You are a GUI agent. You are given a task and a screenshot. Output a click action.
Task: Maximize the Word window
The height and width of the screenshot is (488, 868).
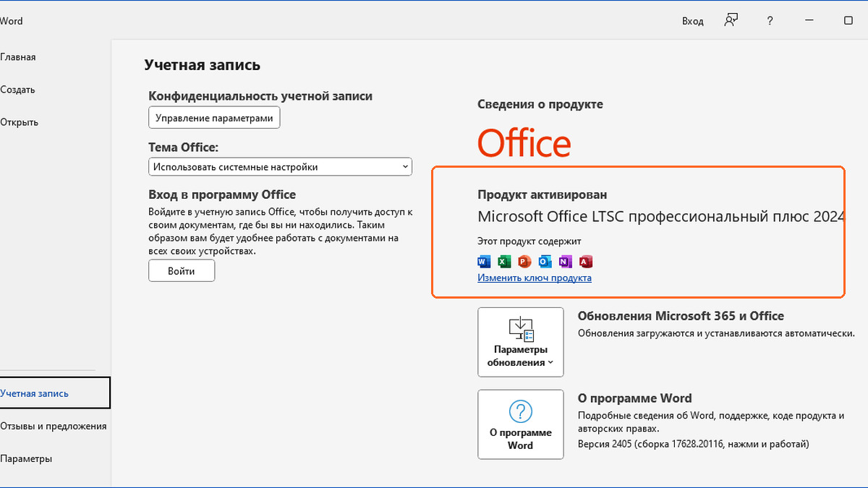tap(848, 21)
